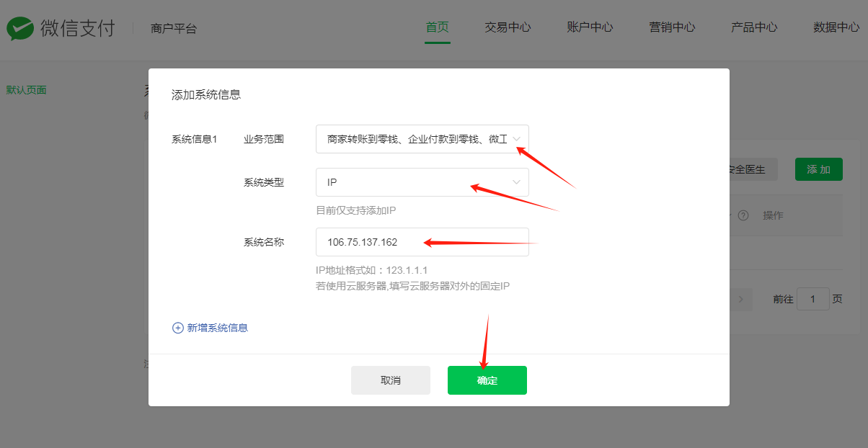
Task: Click the 添加系统信息 dialog title
Action: (206, 94)
